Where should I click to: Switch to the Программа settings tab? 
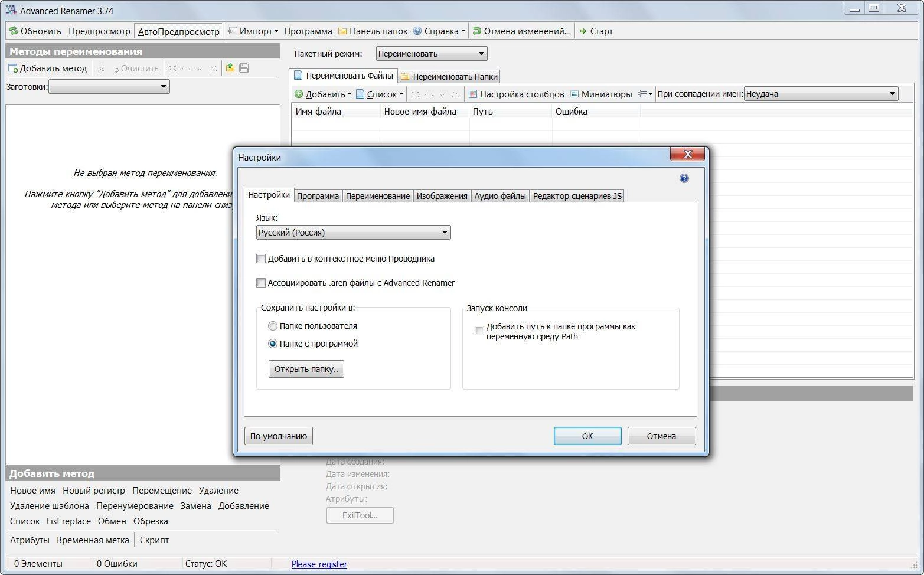tap(318, 196)
